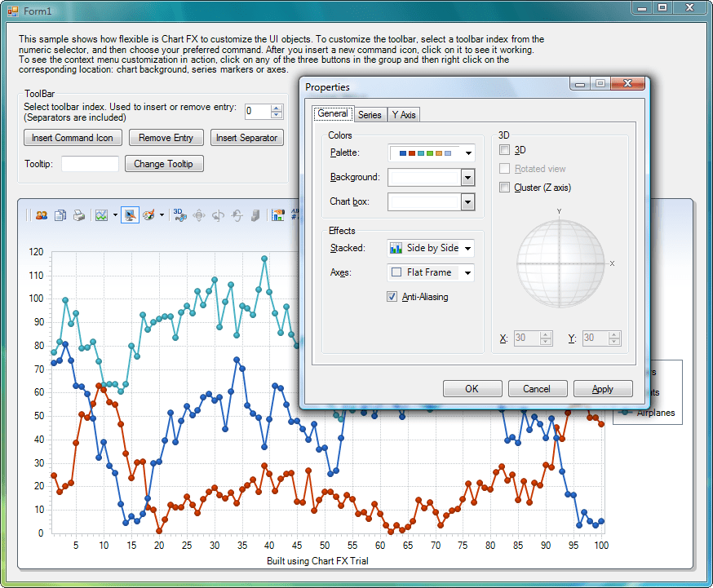Open the chart gallery toolbar icon
Viewport: 713px width, 588px height.
tap(100, 214)
